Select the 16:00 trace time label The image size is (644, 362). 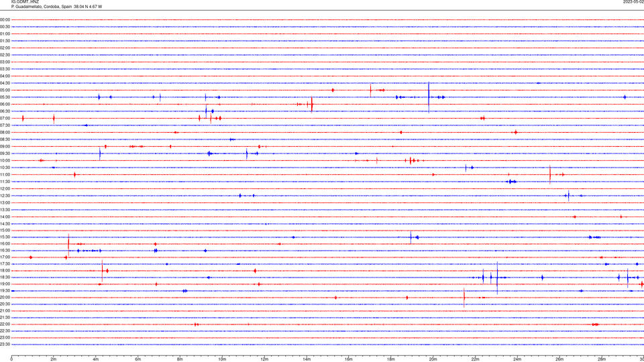[x=5, y=244]
